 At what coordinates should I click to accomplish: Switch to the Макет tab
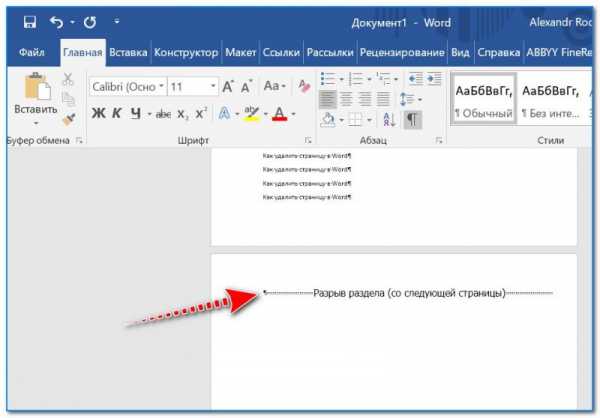click(x=239, y=53)
